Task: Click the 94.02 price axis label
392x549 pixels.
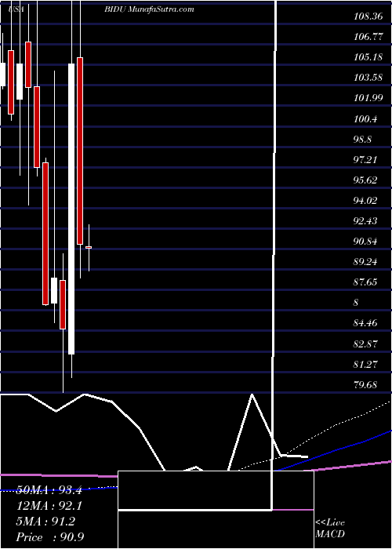Action: click(x=366, y=200)
